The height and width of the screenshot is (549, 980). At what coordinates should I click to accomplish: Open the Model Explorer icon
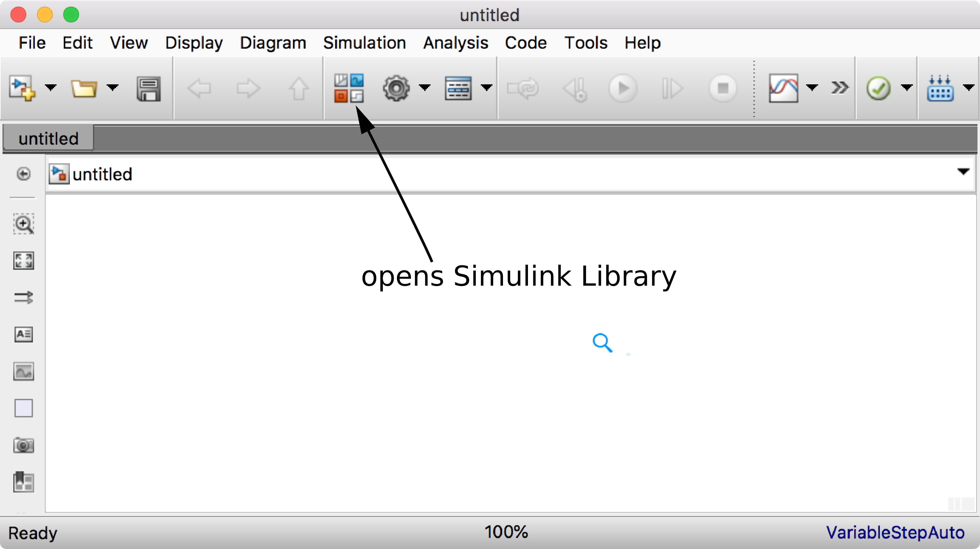point(458,88)
